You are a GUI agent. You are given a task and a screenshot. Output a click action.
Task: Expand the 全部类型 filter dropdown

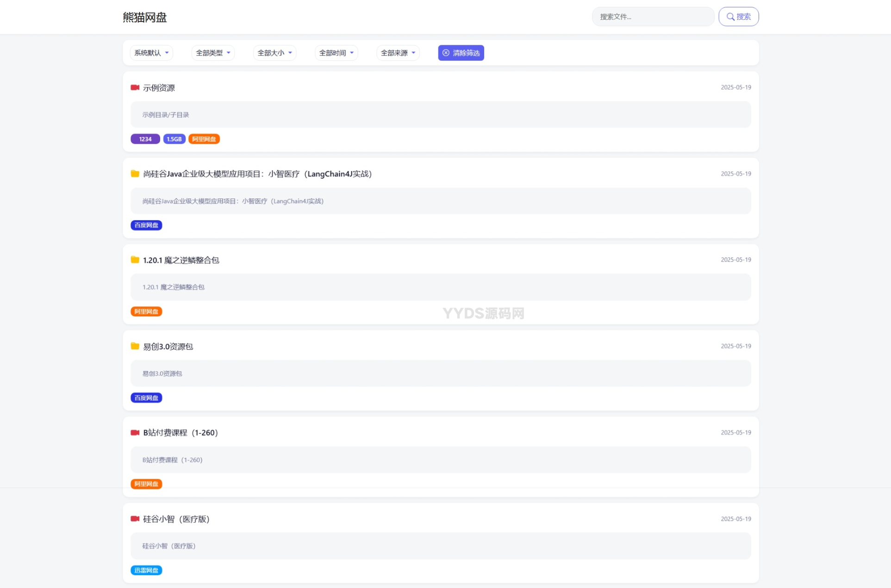212,53
